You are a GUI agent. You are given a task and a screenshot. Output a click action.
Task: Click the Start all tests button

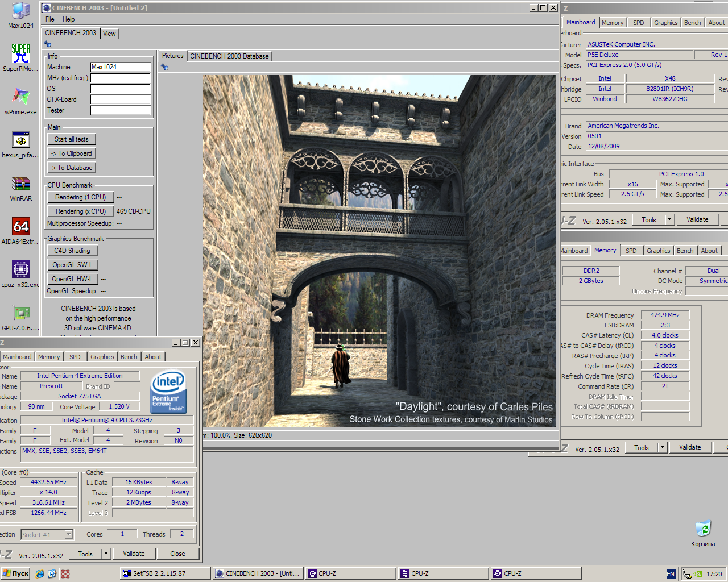72,139
